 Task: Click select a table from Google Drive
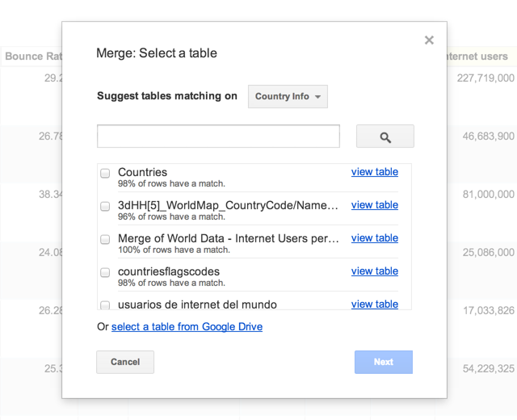coord(187,326)
